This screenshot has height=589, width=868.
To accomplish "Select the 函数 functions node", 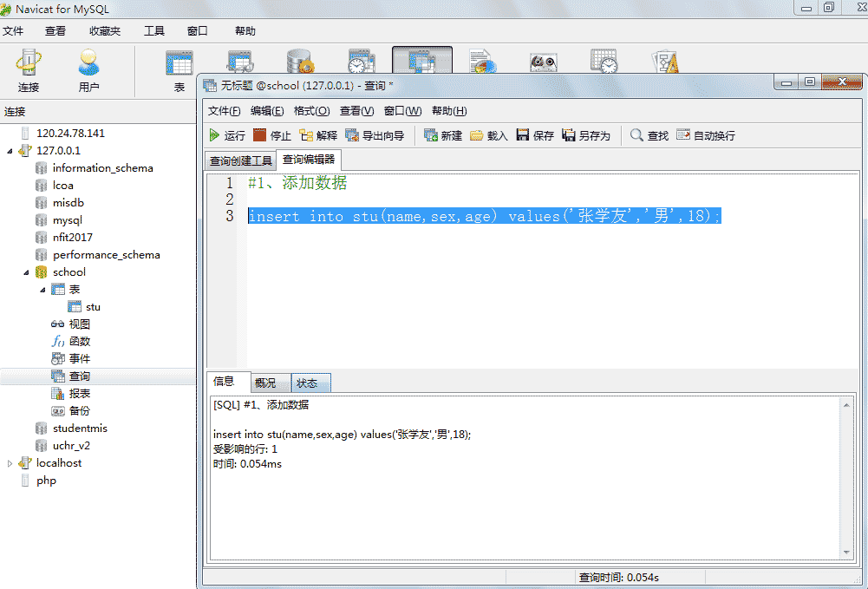I will coord(79,342).
